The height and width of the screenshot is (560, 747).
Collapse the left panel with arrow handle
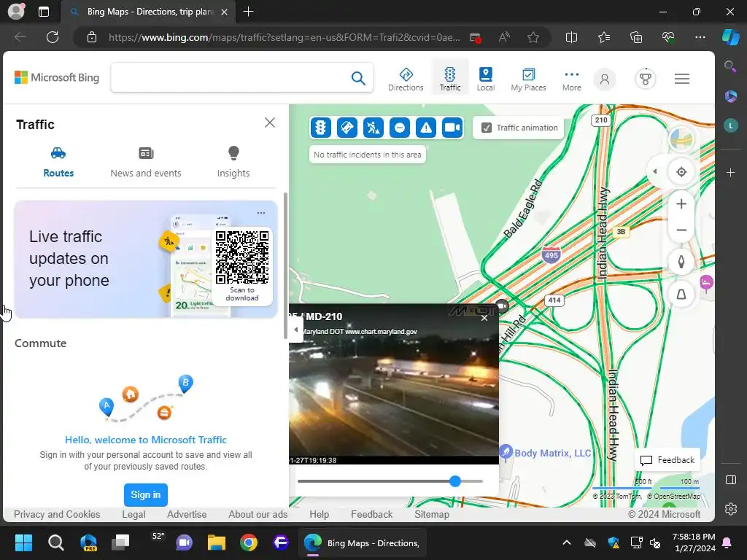(296, 330)
